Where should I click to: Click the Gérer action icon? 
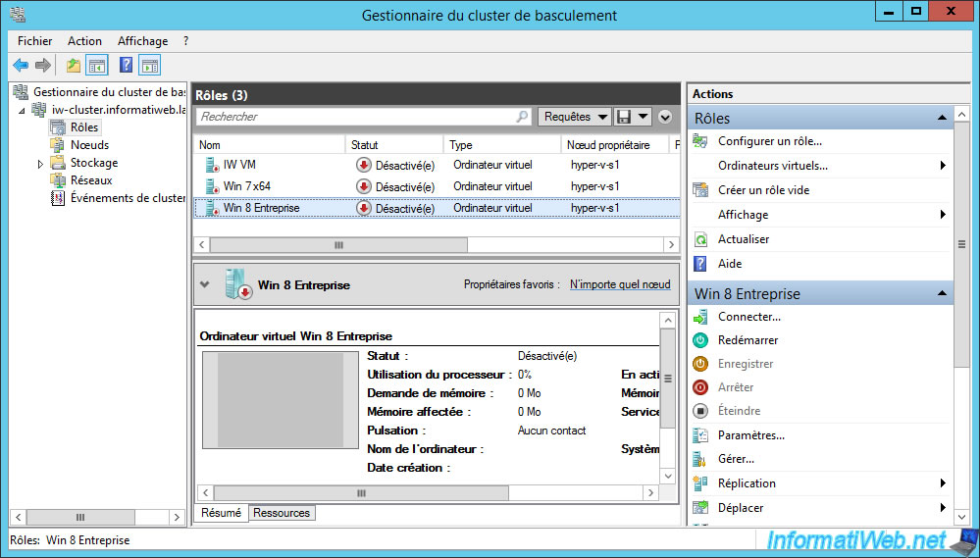(x=700, y=459)
